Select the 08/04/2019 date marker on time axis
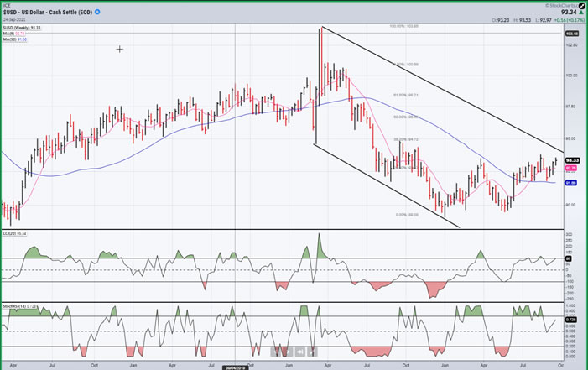This screenshot has width=588, height=370. tap(234, 366)
